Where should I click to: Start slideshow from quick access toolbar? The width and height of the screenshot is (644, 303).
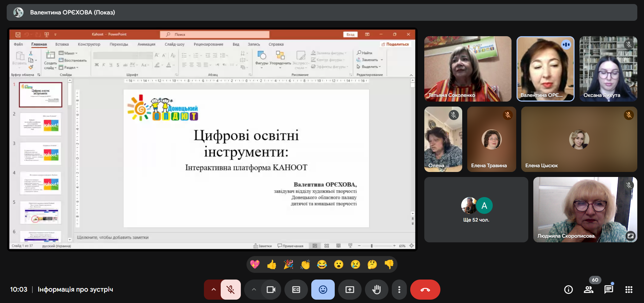pyautogui.click(x=47, y=35)
